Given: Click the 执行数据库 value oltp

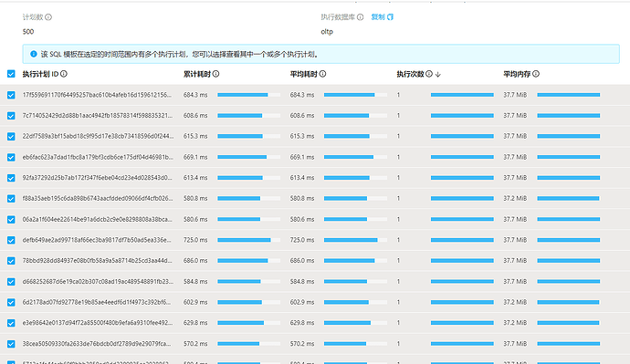Looking at the screenshot, I should [327, 32].
